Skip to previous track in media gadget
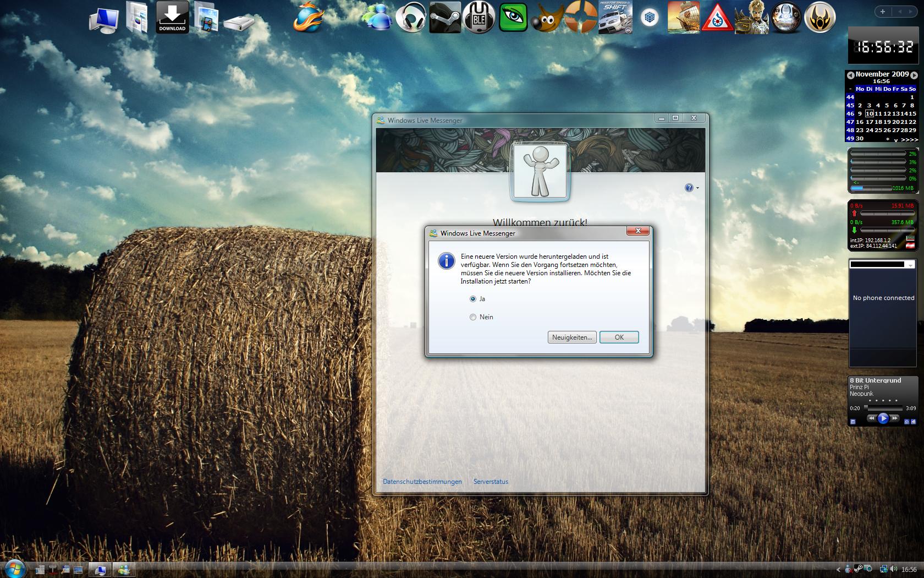This screenshot has width=924, height=578. point(871,418)
